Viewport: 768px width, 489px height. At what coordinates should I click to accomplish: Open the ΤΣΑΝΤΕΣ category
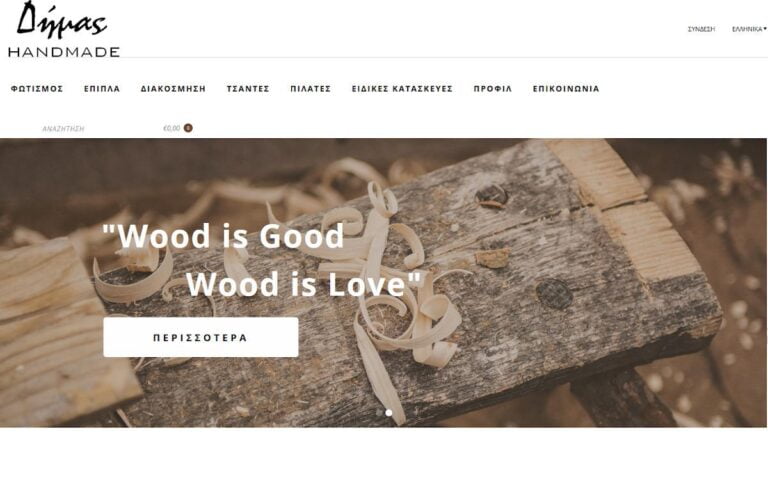point(248,89)
